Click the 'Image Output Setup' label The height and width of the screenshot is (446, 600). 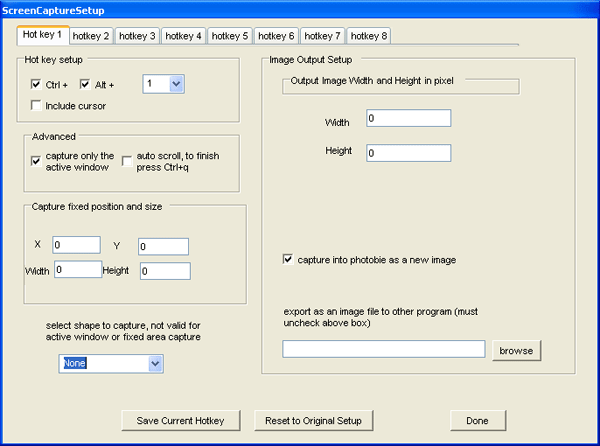(x=311, y=60)
